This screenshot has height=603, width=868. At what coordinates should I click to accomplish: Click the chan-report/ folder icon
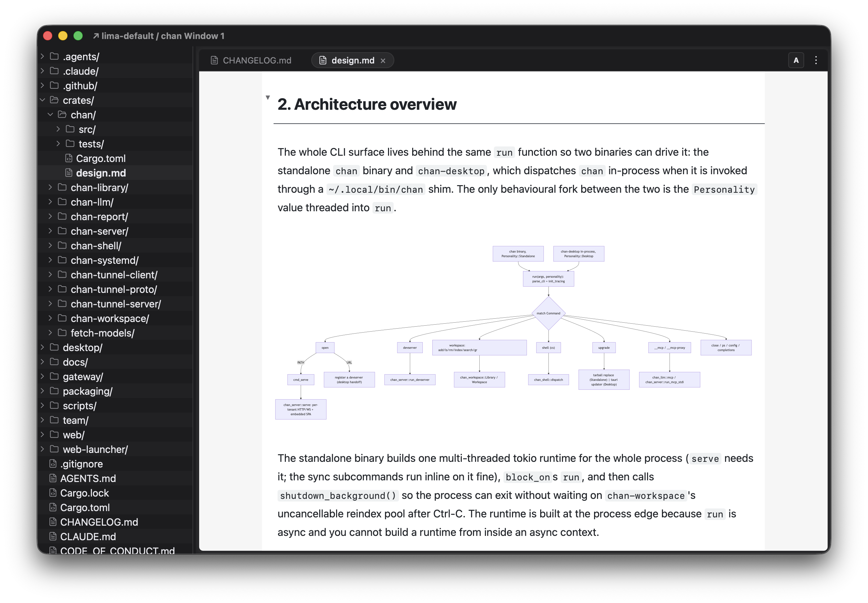63,217
